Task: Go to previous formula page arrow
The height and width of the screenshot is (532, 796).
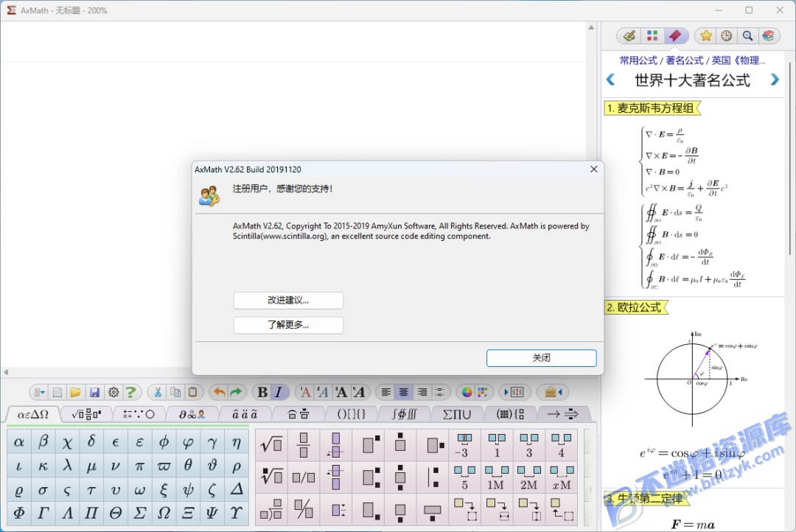Action: coord(611,80)
